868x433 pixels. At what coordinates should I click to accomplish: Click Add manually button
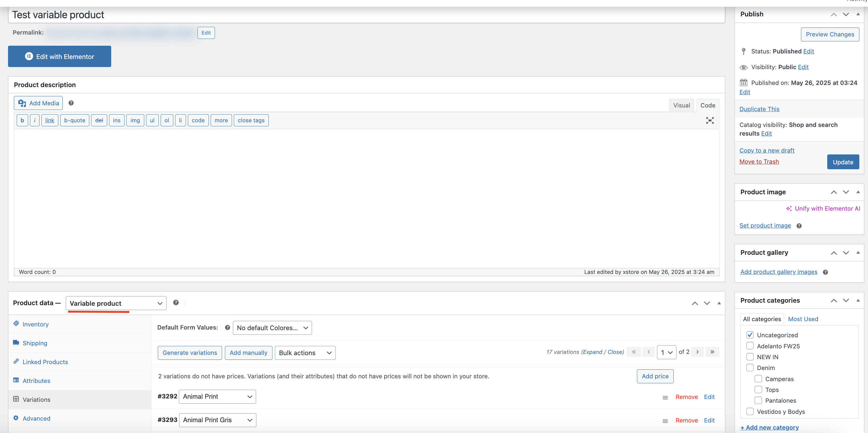click(248, 353)
